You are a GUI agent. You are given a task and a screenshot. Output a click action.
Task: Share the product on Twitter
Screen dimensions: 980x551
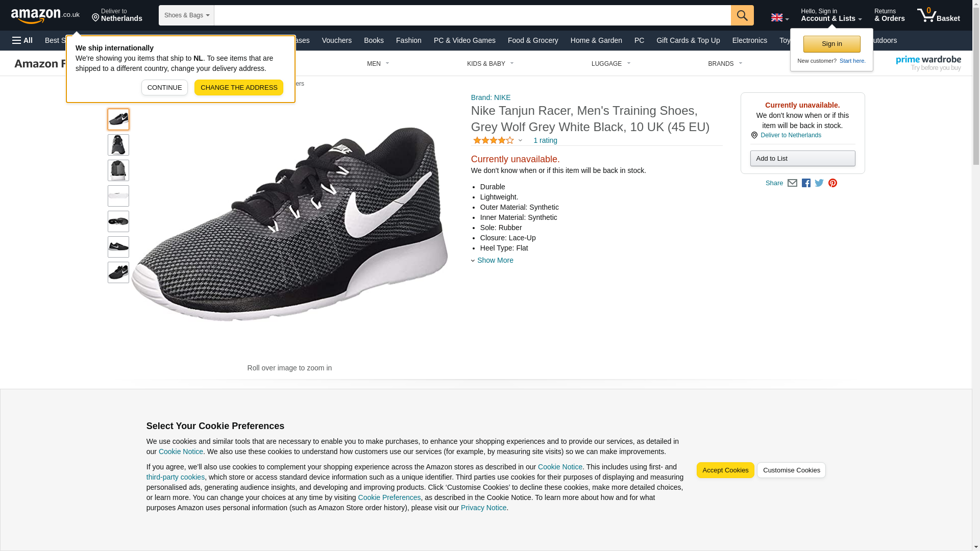(819, 183)
